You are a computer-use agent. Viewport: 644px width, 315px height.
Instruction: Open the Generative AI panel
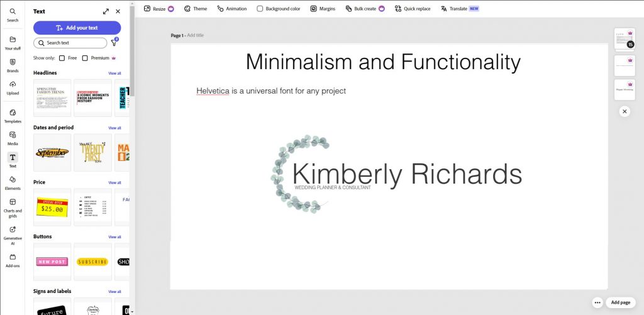pyautogui.click(x=13, y=235)
